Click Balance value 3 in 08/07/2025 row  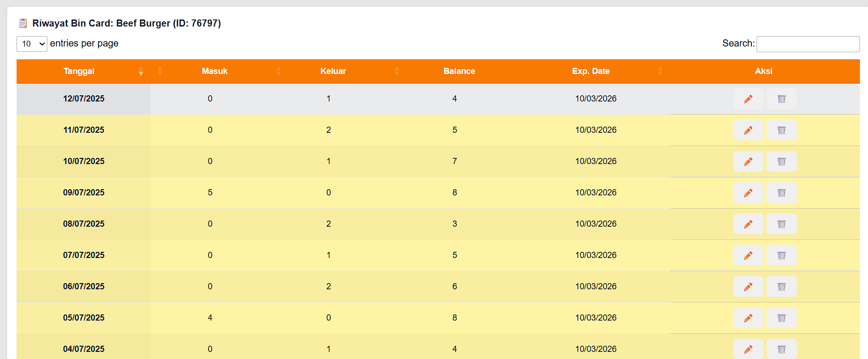click(x=455, y=224)
